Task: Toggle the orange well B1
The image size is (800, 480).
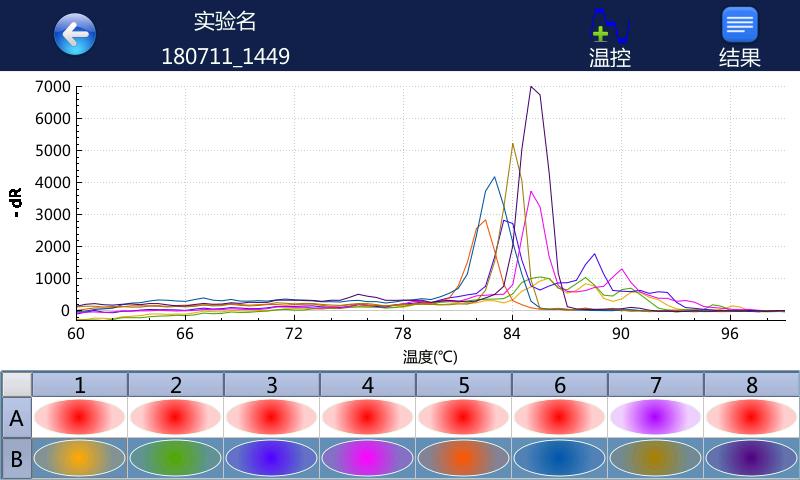Action: tap(80, 458)
